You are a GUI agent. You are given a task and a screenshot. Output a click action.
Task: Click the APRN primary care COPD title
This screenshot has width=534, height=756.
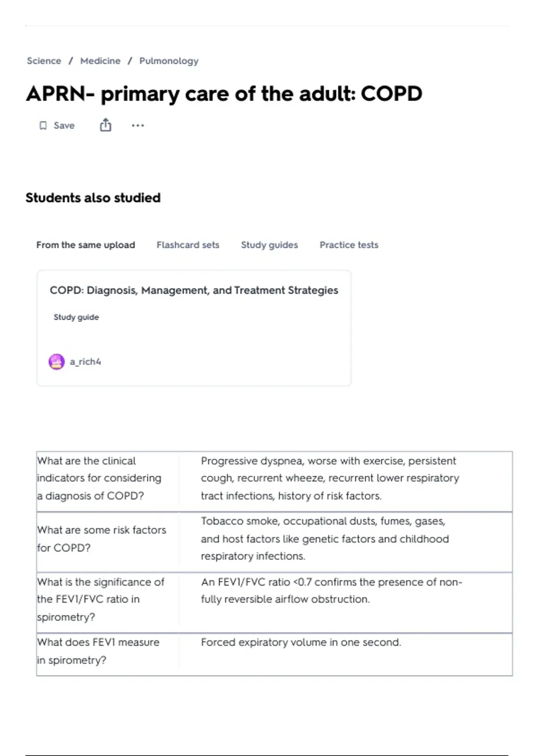pyautogui.click(x=224, y=94)
